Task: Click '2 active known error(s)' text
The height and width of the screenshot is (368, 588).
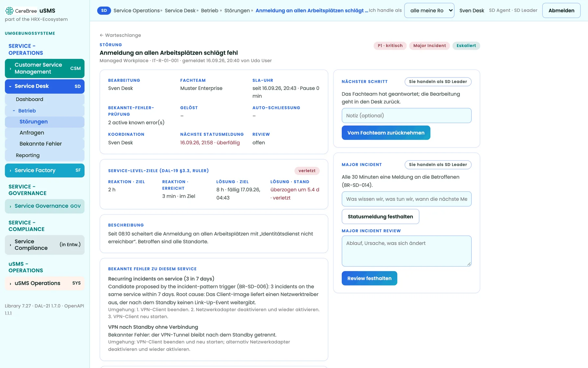Action: tap(136, 123)
